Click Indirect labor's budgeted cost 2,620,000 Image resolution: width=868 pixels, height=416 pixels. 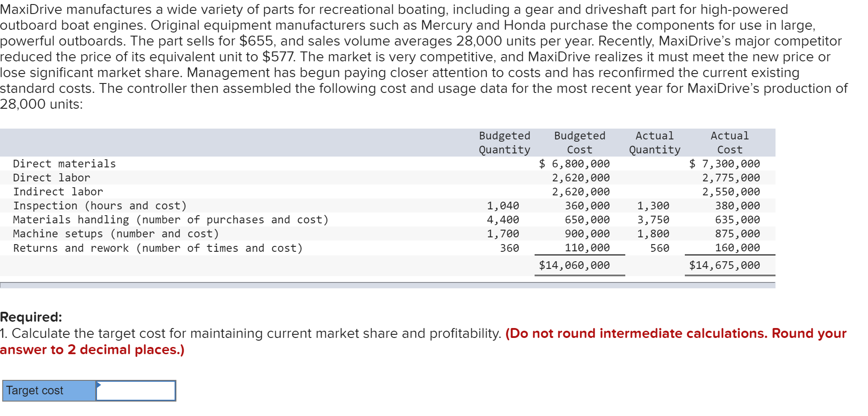tap(581, 192)
